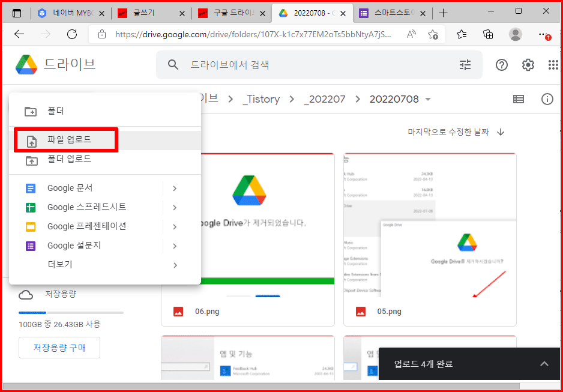
Task: Select 파일 업로드 menu item
Action: point(105,140)
